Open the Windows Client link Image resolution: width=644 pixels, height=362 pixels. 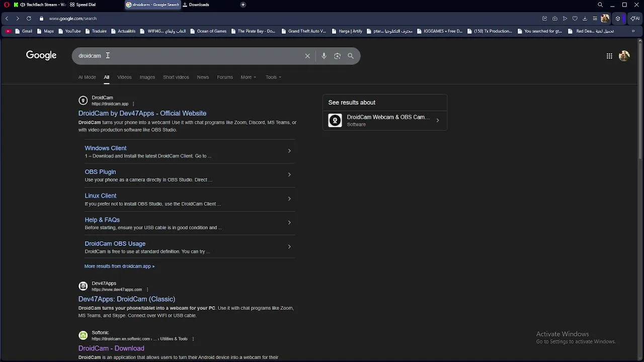pyautogui.click(x=106, y=148)
